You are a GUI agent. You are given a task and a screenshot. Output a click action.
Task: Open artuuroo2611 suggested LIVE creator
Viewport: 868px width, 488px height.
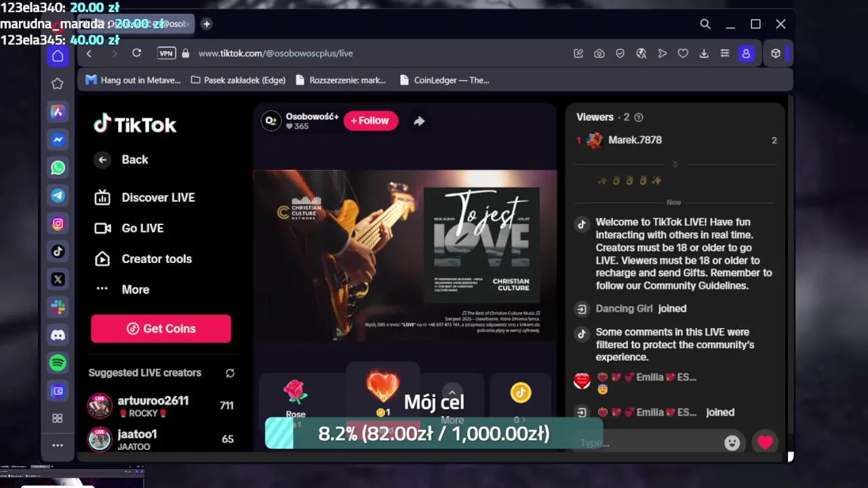161,406
